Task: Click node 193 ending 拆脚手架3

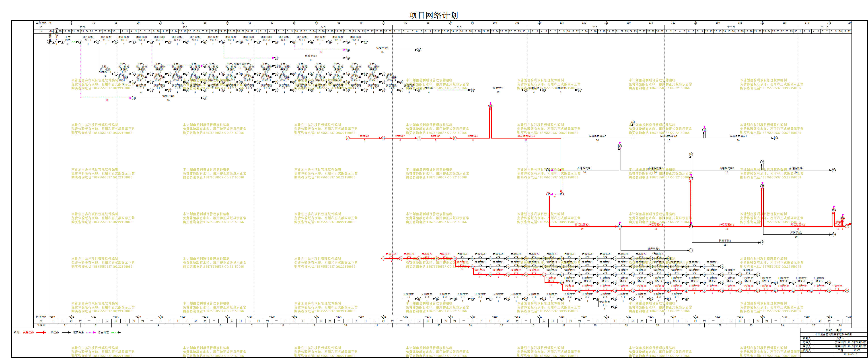Action: [762, 243]
